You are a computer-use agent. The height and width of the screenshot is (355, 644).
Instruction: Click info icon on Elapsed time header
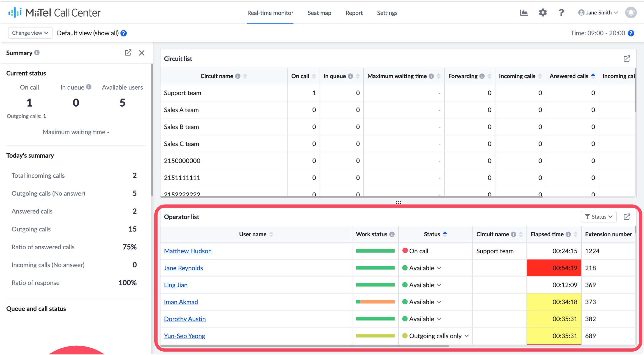point(568,234)
